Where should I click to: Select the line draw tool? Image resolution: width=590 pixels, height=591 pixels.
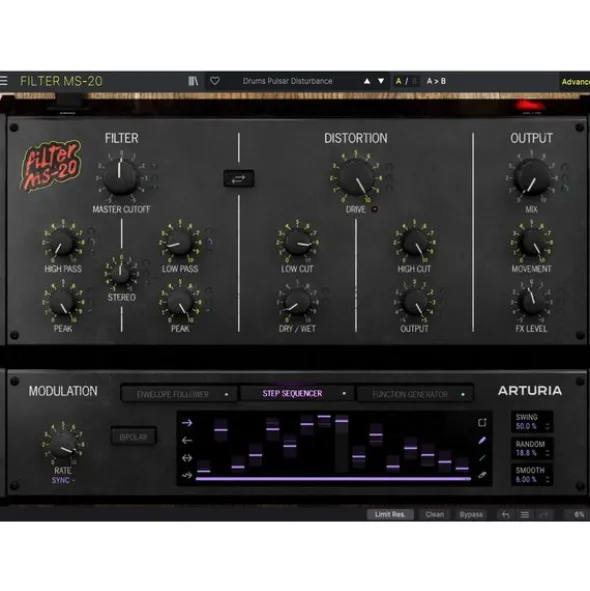click(x=482, y=458)
